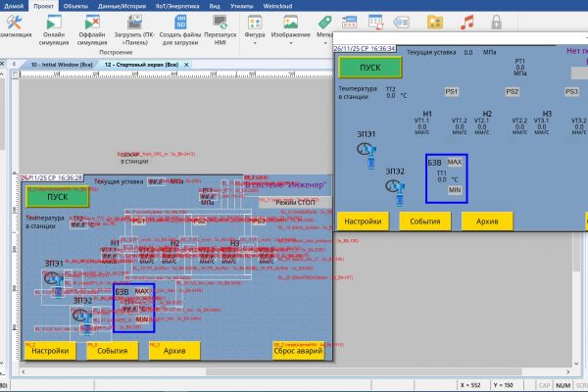The width and height of the screenshot is (588, 392).
Task: Open the yellow folder library icon
Action: 435,23
